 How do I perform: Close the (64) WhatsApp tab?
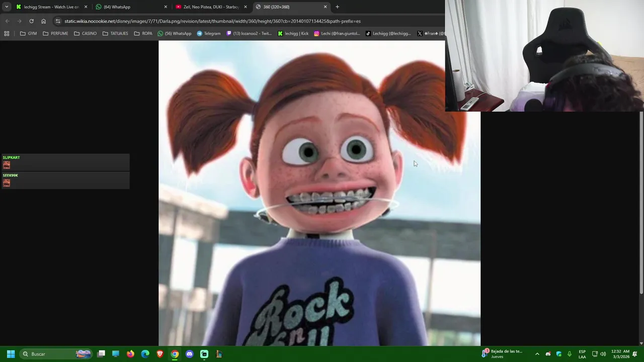[166, 7]
